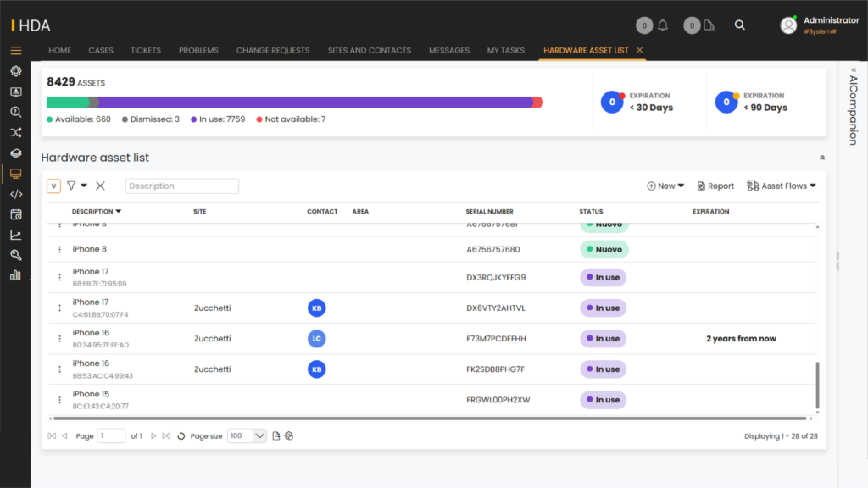Open the hamburger menu in sidebar

click(15, 50)
